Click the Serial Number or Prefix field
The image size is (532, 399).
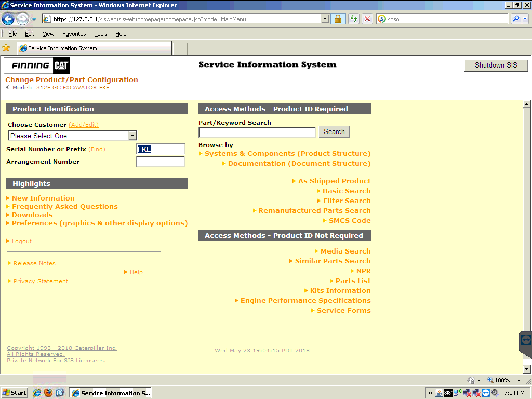[161, 149]
